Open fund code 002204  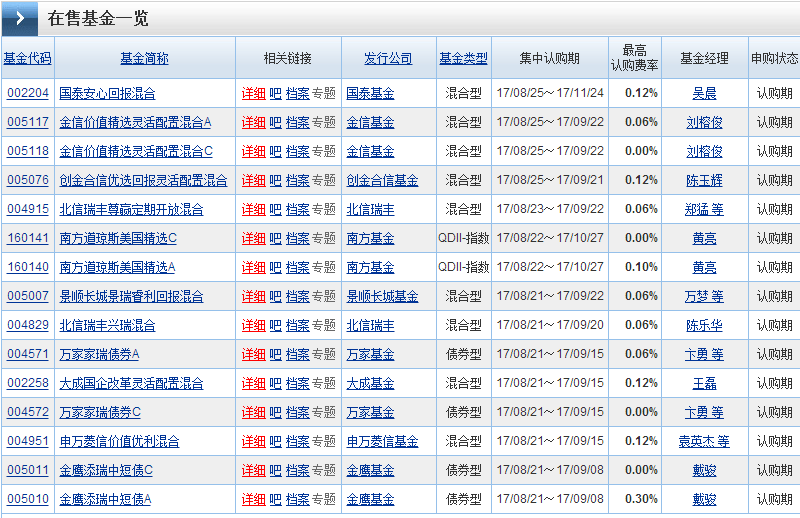28,93
